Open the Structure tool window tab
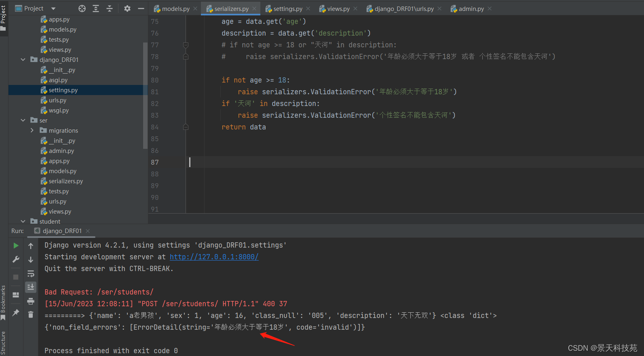644x356 pixels. point(3,343)
